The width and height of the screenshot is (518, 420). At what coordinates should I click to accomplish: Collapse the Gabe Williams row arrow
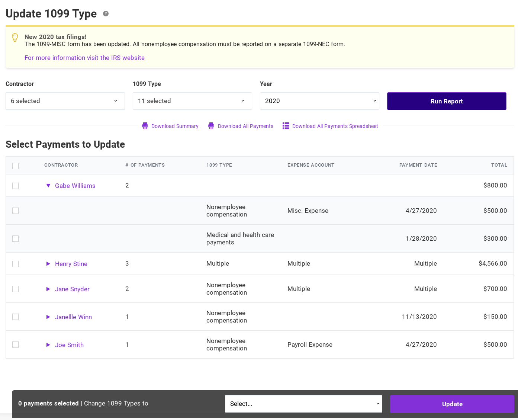point(48,186)
